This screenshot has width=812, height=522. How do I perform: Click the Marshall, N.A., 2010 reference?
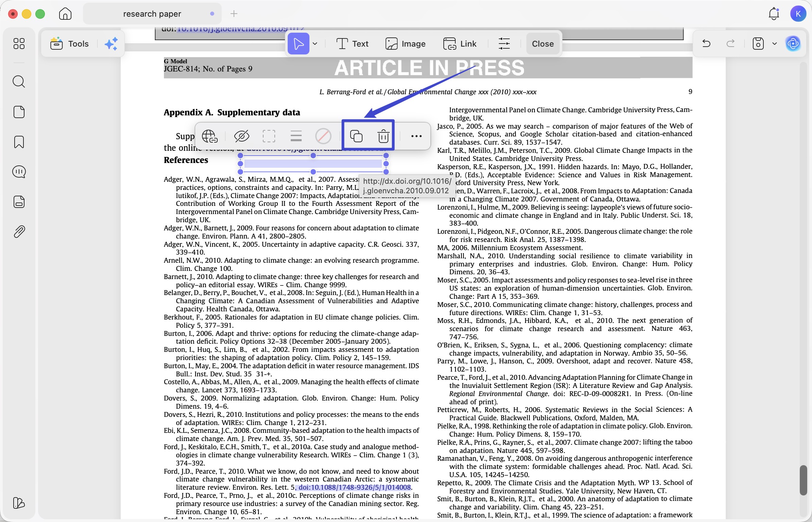564,264
